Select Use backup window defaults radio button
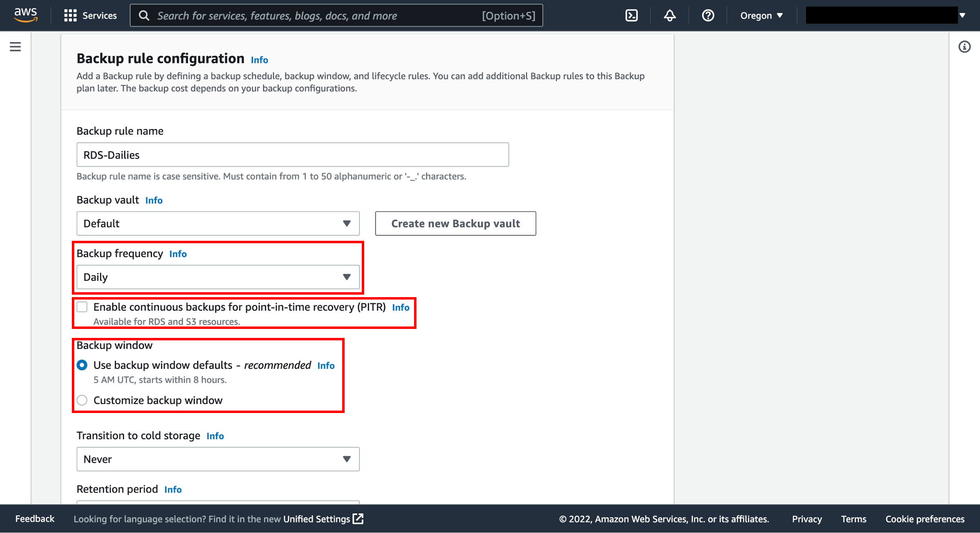980x533 pixels. [x=82, y=365]
